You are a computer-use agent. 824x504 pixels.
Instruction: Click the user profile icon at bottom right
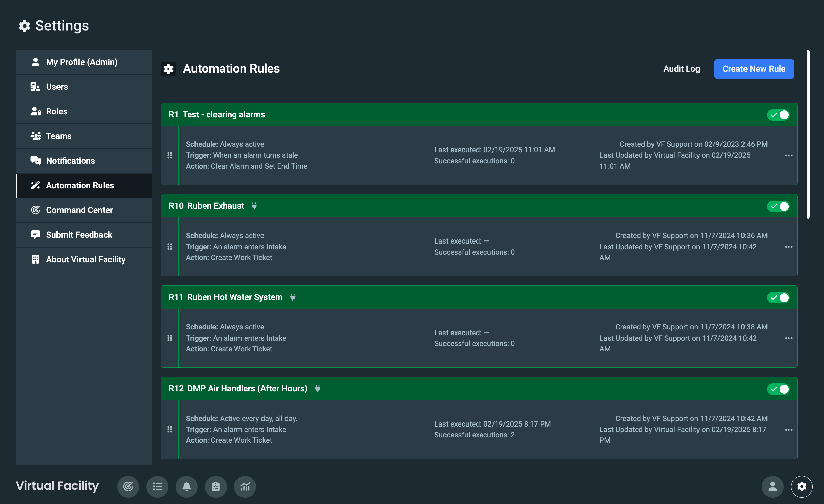click(773, 487)
